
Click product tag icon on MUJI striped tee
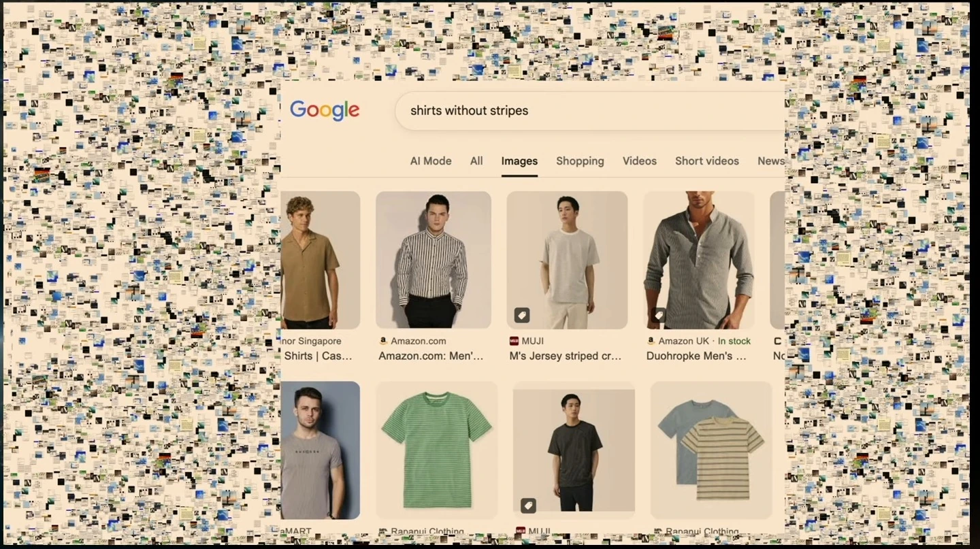tap(522, 315)
